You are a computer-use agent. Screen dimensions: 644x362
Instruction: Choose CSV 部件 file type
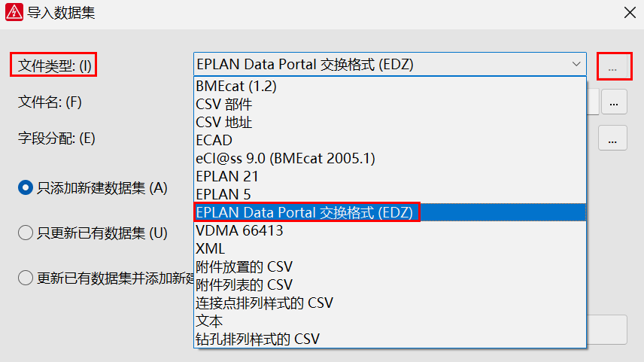tap(224, 105)
